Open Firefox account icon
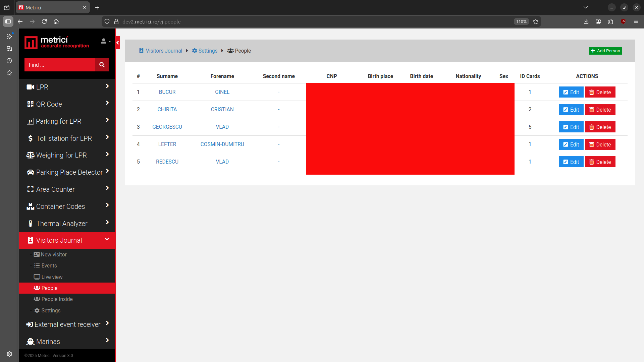The image size is (644, 362). coord(598,21)
